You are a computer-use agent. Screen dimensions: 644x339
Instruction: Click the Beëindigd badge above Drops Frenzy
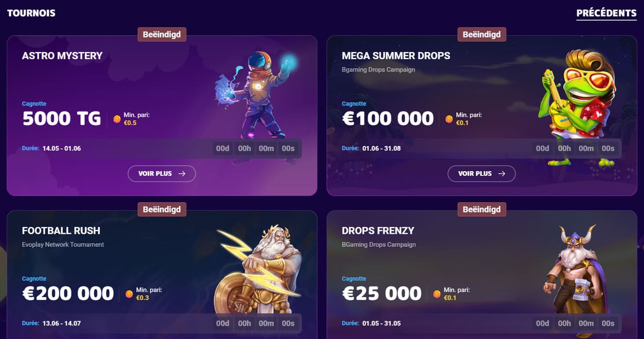point(482,209)
